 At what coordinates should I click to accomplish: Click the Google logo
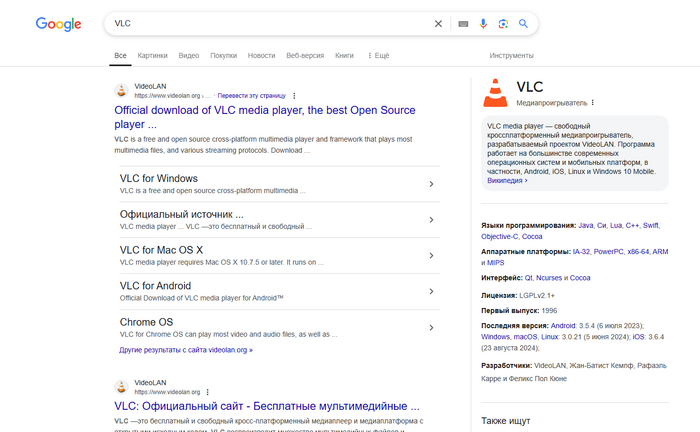pos(58,24)
